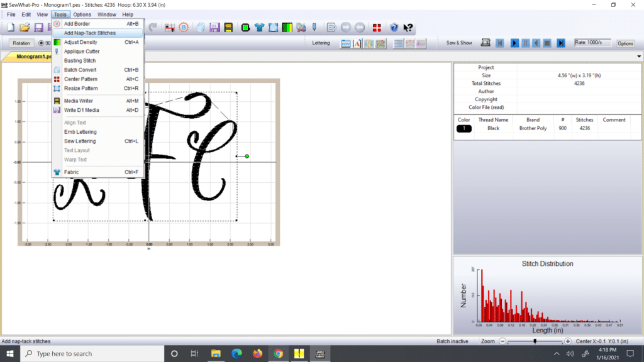Click the reverse play button in Sew & Show
Image resolution: width=644 pixels, height=362 pixels.
[x=536, y=43]
